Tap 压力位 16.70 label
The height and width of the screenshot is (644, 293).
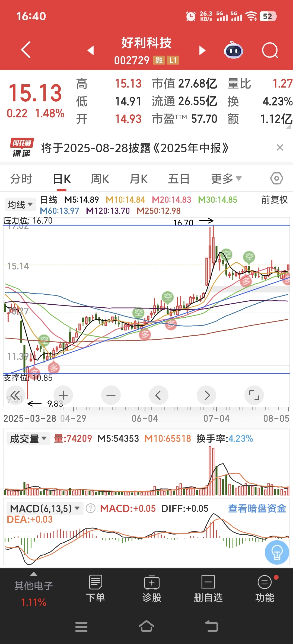tap(28, 221)
